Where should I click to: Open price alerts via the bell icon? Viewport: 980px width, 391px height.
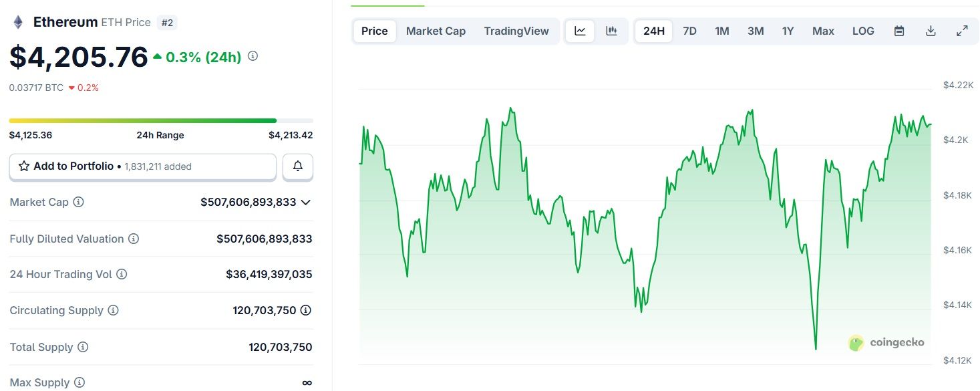point(297,166)
